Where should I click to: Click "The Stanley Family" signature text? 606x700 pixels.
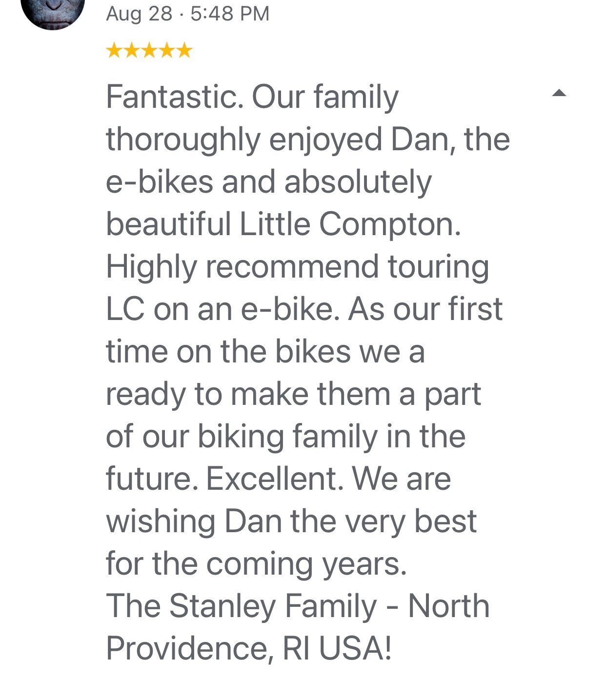[x=241, y=606]
